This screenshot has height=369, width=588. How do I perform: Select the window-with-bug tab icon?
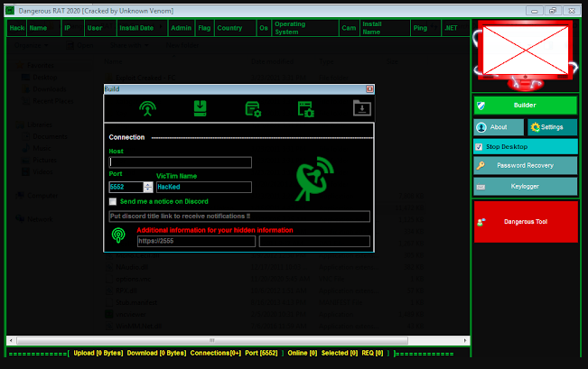[x=306, y=109]
